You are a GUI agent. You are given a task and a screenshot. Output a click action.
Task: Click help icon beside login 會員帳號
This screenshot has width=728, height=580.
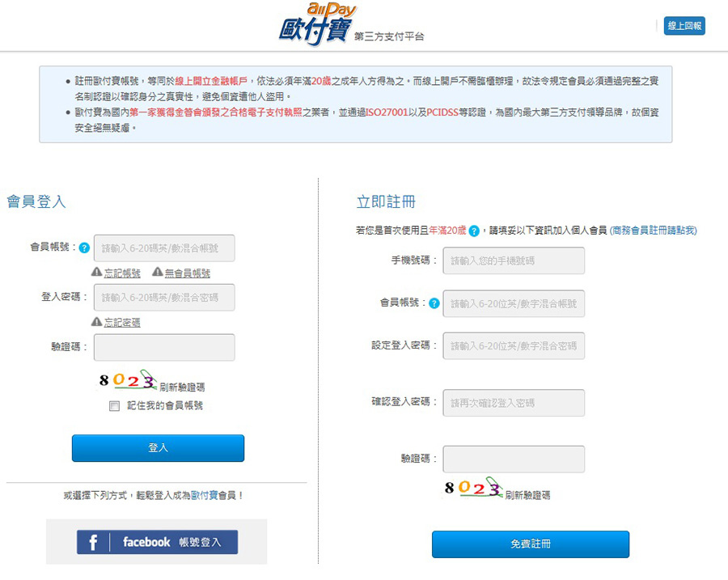84,248
